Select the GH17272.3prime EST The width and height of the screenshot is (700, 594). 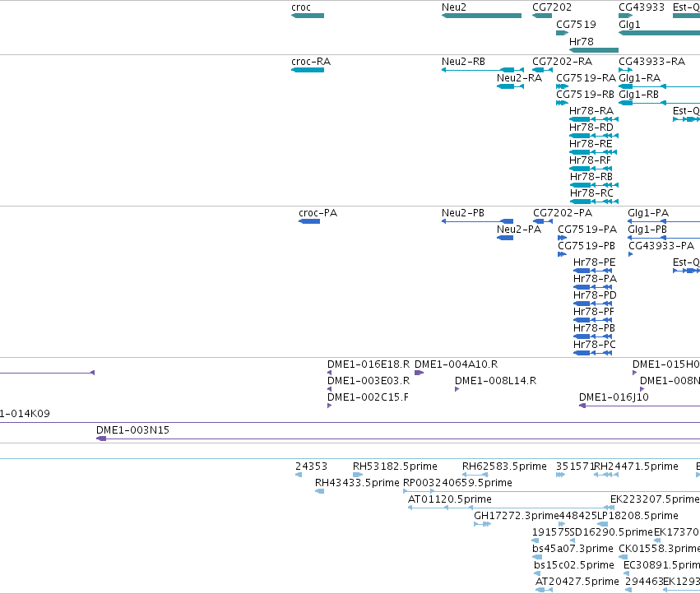tap(483, 524)
